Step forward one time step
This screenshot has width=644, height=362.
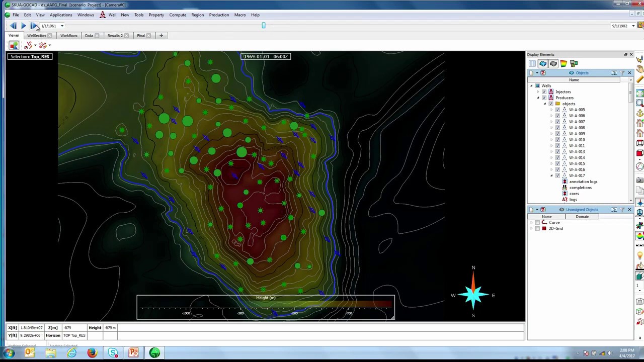[x=33, y=26]
